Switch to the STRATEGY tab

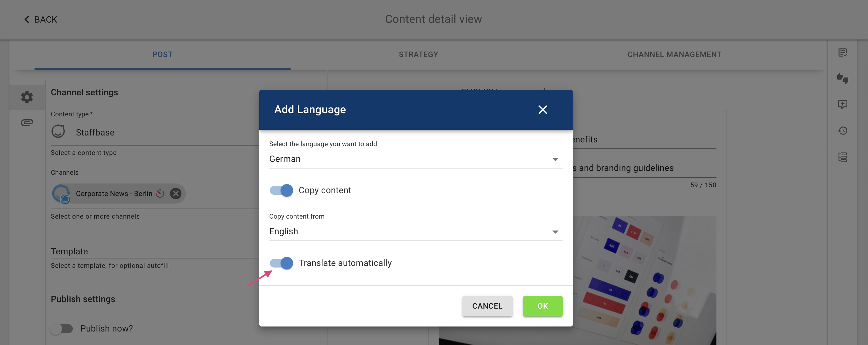pos(418,55)
